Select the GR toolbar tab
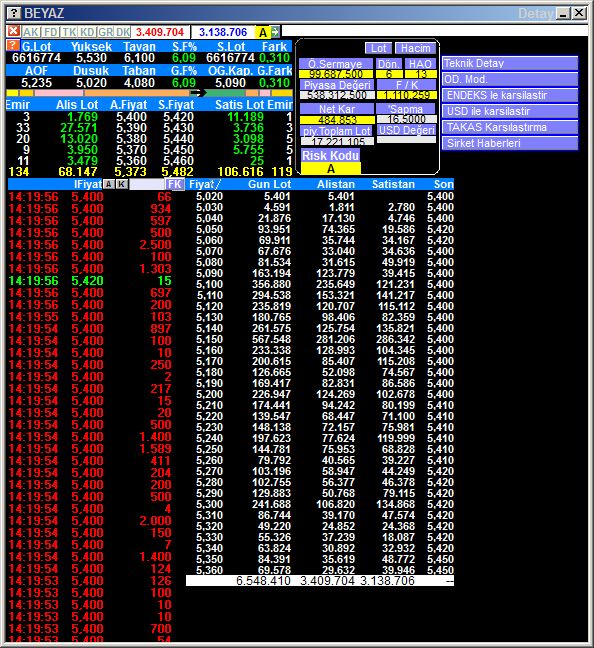 (105, 32)
